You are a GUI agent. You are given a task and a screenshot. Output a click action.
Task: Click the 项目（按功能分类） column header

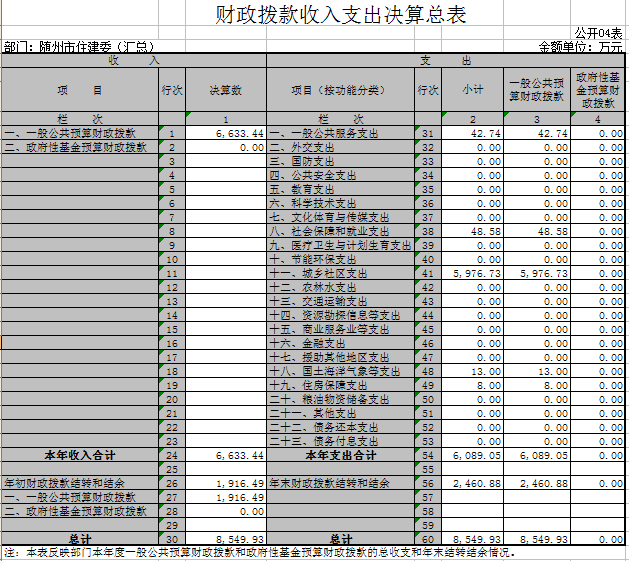tap(340, 90)
